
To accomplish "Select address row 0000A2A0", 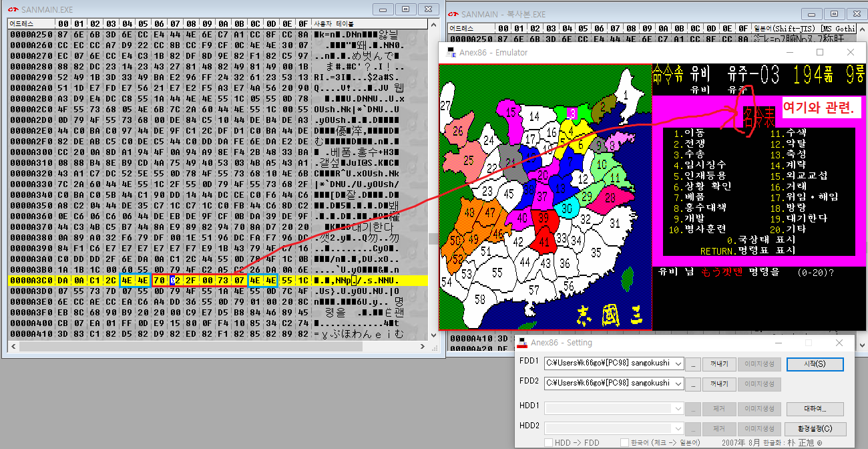I will 218,87.
